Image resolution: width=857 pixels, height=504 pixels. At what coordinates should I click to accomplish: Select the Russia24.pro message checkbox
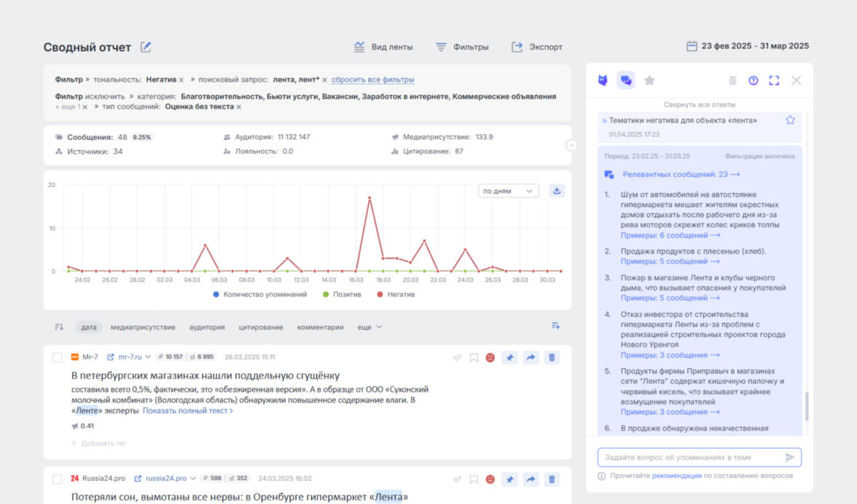58,479
